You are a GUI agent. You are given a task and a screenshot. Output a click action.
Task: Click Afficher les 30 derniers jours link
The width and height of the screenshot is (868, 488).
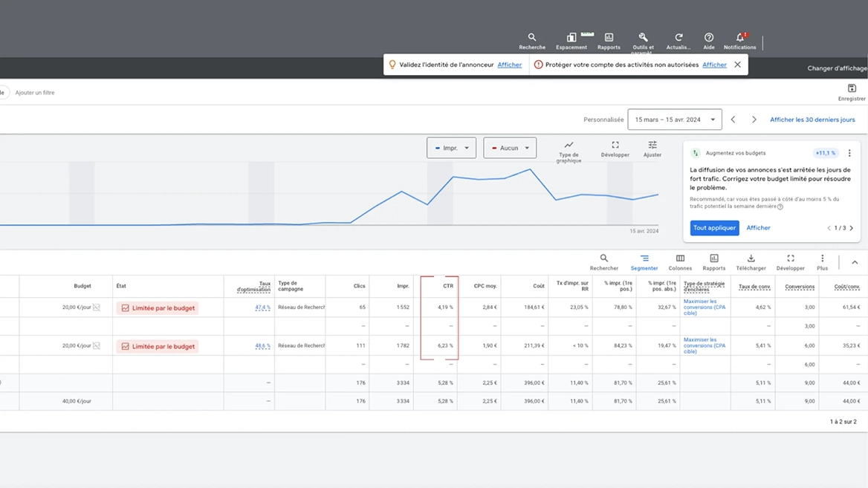click(812, 120)
